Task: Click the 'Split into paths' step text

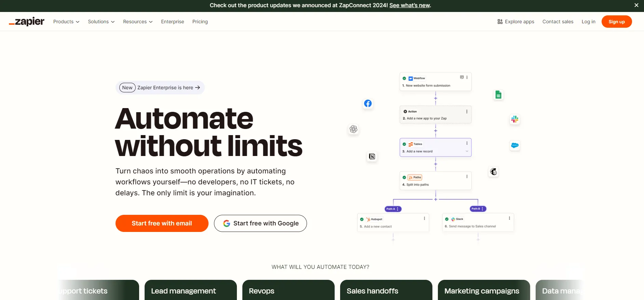Action: tap(417, 185)
